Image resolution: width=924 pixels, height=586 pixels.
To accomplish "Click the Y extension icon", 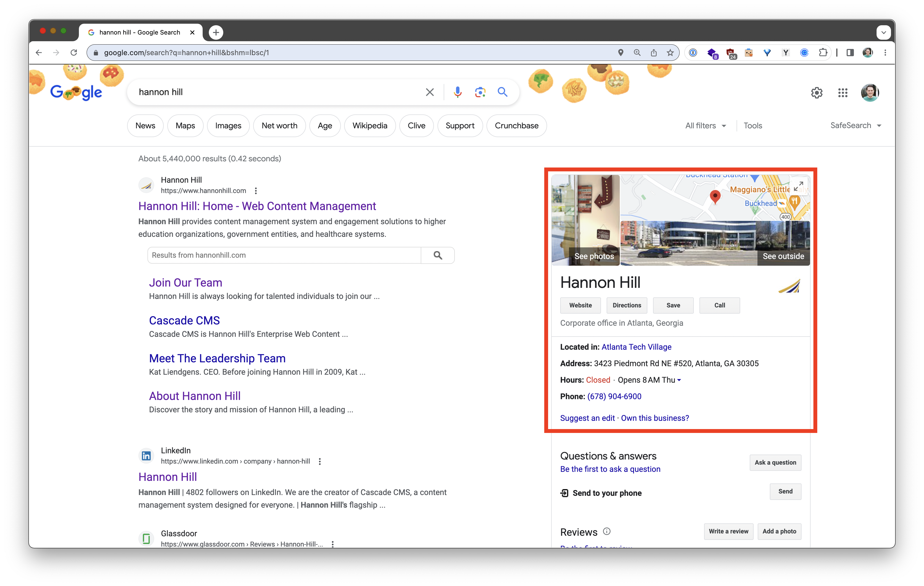I will (786, 53).
